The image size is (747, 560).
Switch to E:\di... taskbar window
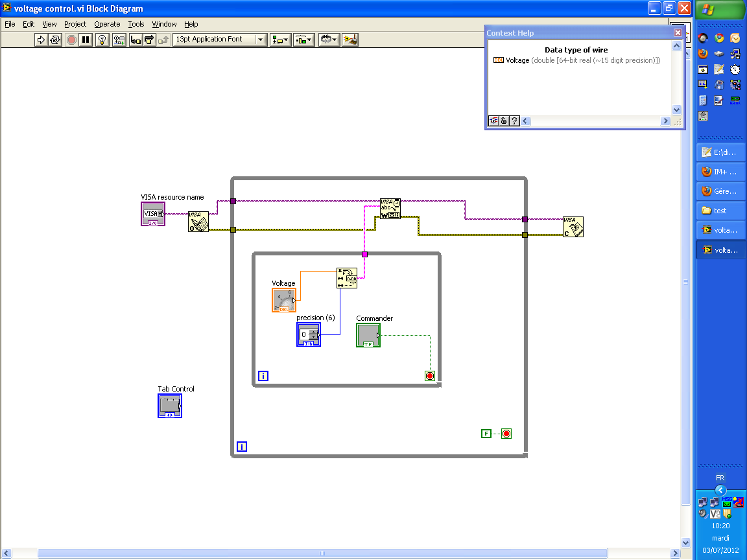[x=720, y=152]
